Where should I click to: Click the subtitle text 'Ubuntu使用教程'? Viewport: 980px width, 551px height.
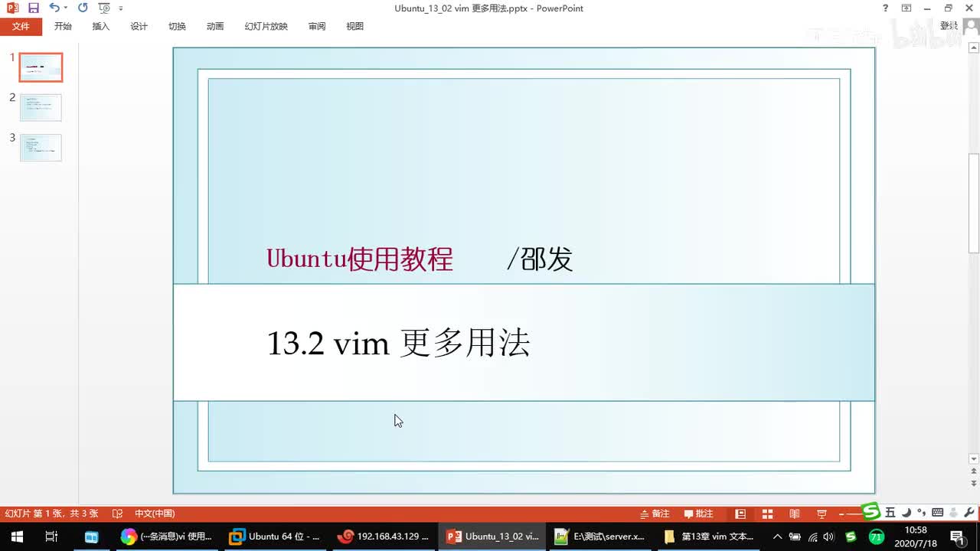point(360,259)
